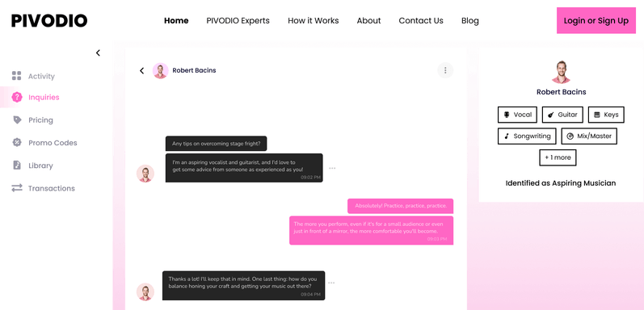This screenshot has height=310, width=644.
Task: Open the Contact Us page
Action: [421, 20]
